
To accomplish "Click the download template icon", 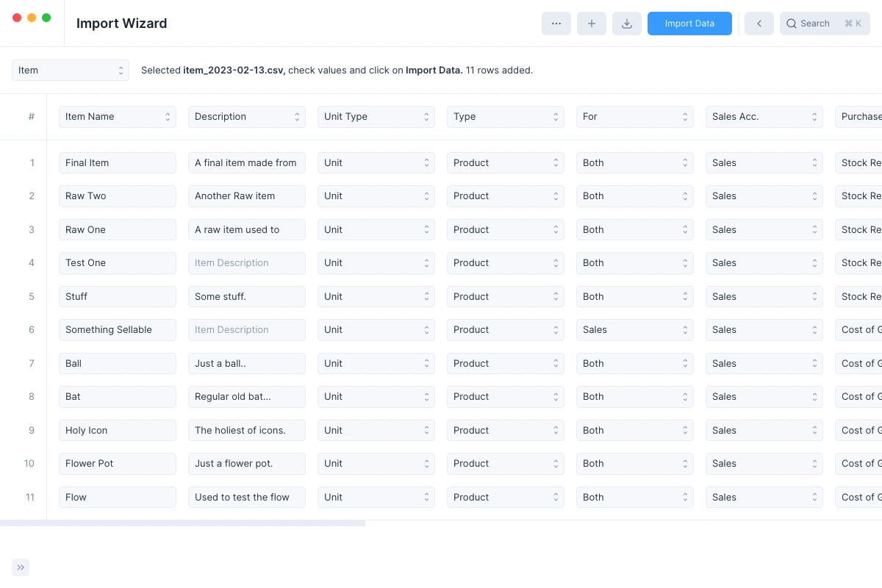I will 626,24.
